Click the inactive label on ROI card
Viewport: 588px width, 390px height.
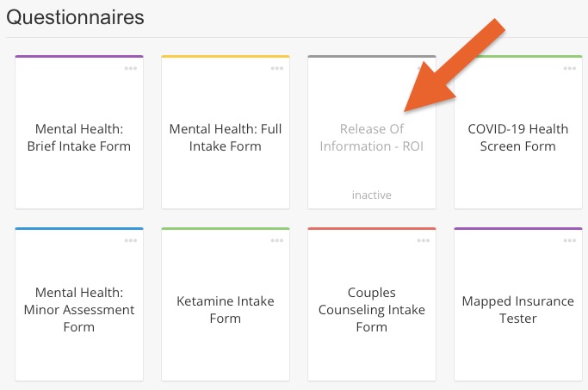coord(372,195)
